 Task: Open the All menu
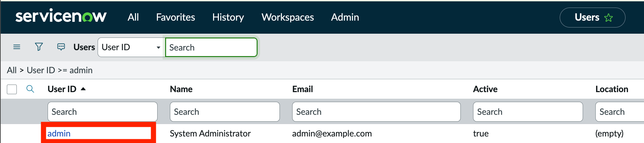(133, 17)
